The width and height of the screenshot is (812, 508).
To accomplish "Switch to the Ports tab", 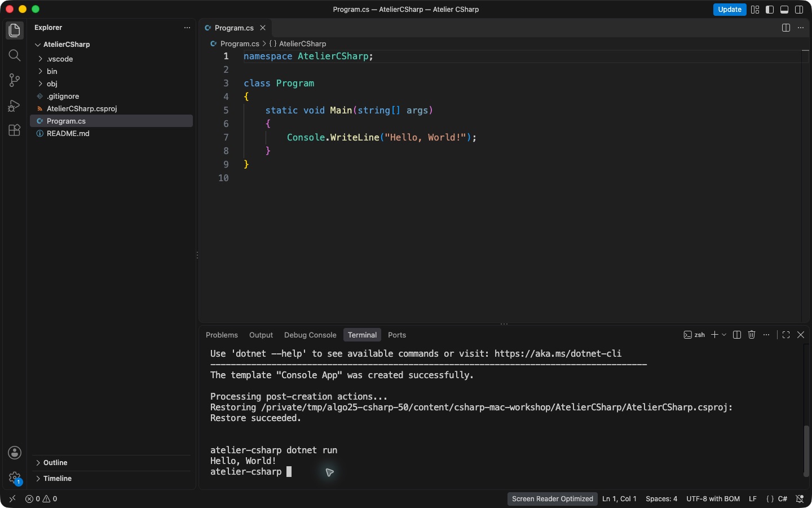I will tap(397, 335).
